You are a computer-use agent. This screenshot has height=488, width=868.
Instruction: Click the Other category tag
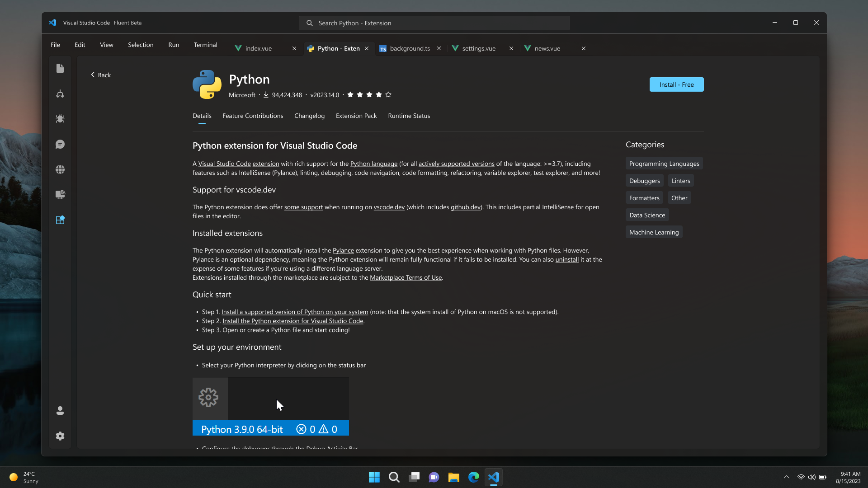679,198
